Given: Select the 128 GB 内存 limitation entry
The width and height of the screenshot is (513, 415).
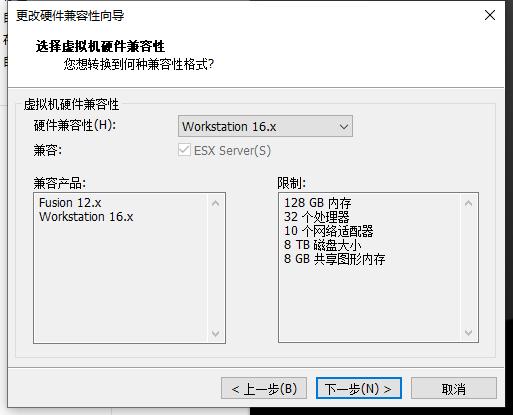Looking at the screenshot, I should (x=318, y=203).
